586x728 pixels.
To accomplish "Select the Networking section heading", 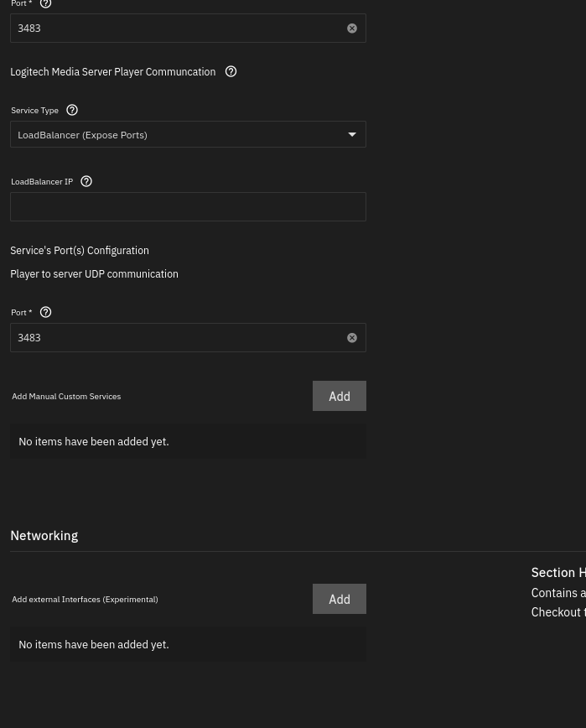I will pyautogui.click(x=44, y=535).
